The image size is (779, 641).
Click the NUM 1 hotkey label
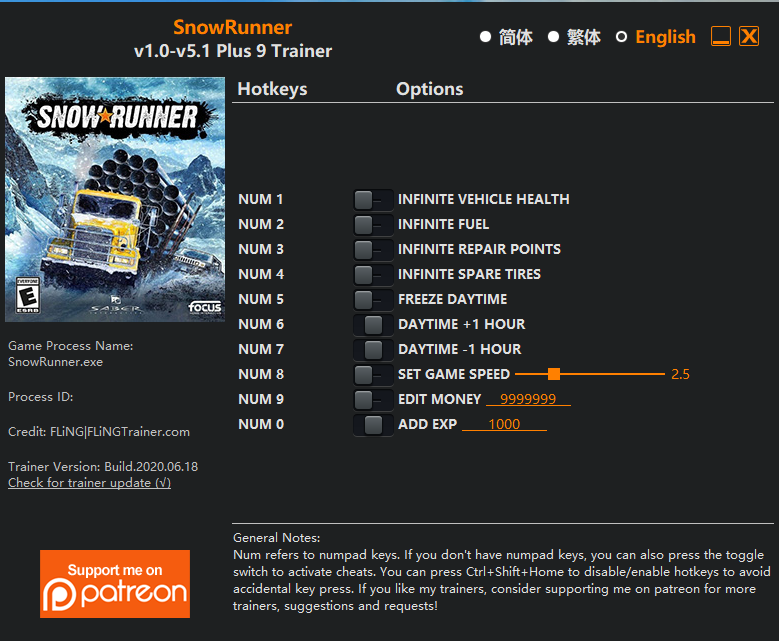261,199
